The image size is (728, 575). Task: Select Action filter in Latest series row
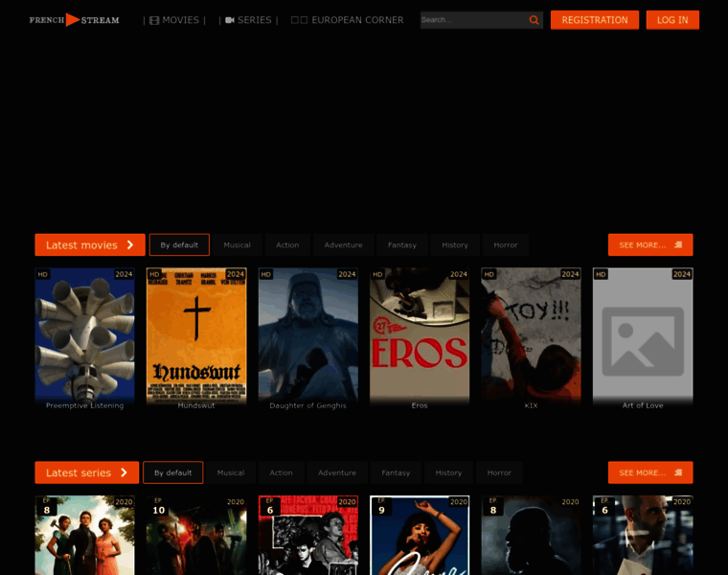pyautogui.click(x=282, y=472)
